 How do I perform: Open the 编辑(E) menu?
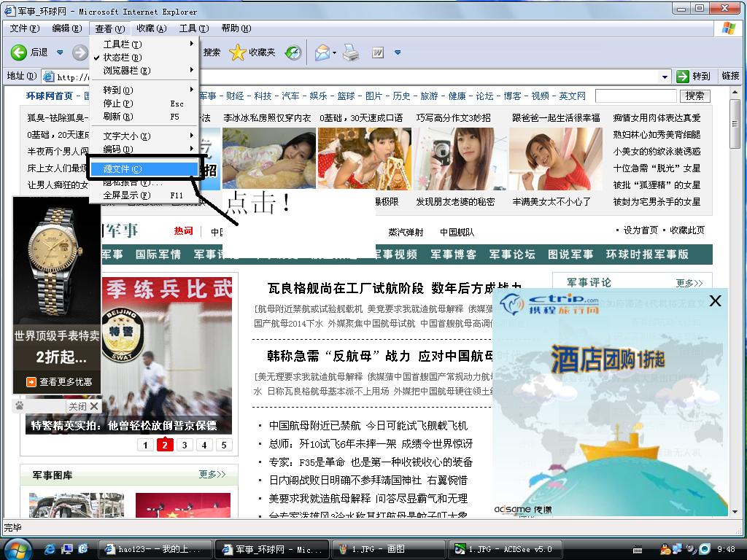66,28
